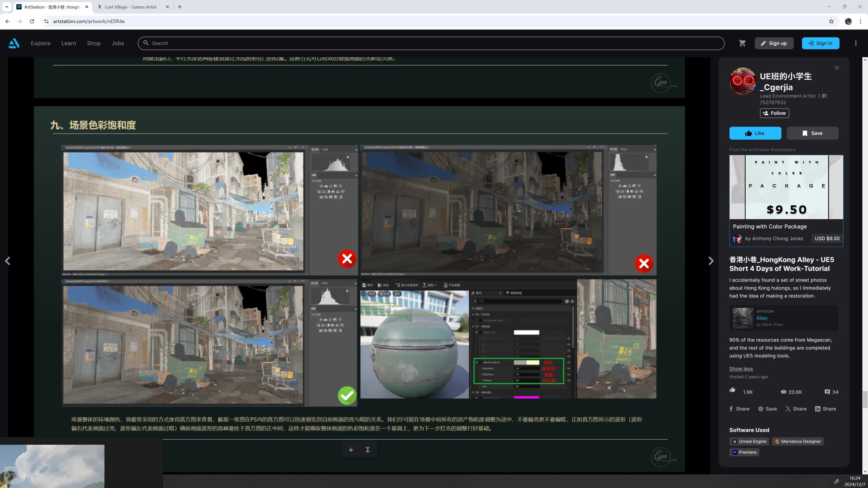
Task: Click the system tray pen icon
Action: pyautogui.click(x=836, y=481)
